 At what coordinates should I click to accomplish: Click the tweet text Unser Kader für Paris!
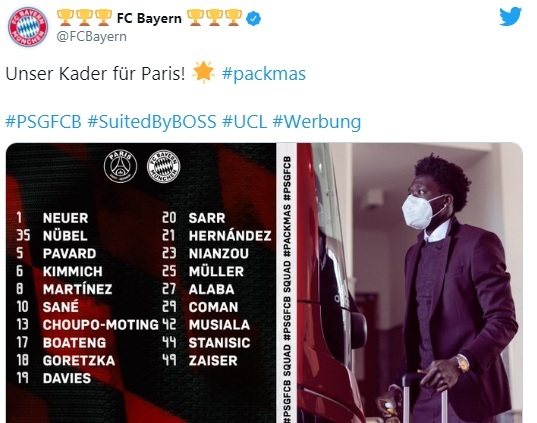[96, 73]
